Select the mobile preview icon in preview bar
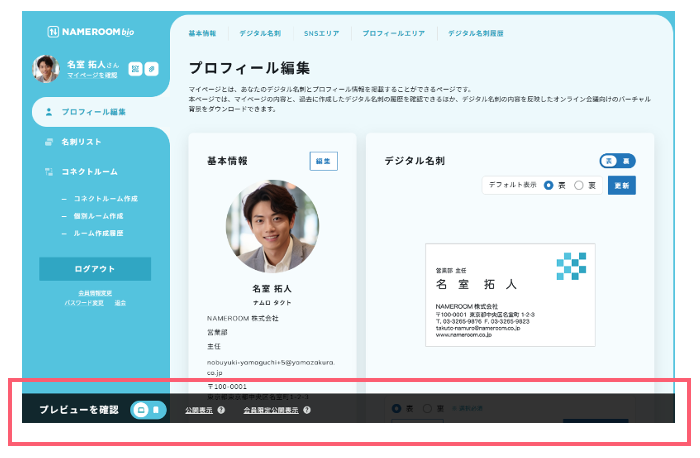700x458 pixels. (156, 410)
